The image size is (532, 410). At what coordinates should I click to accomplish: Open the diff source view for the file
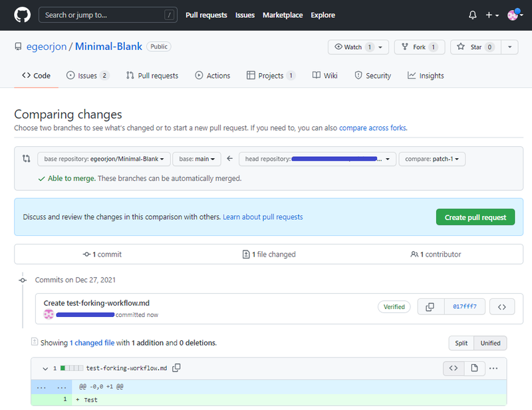[x=454, y=368]
